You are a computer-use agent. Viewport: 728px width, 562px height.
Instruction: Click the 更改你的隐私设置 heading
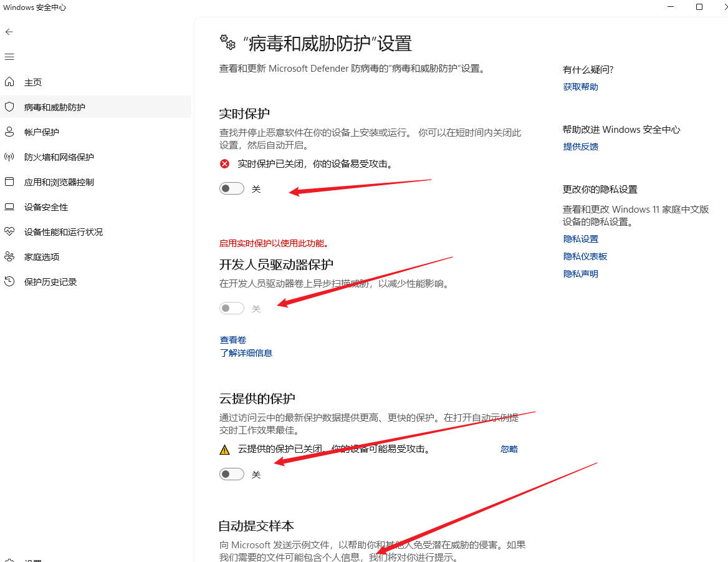tap(600, 190)
